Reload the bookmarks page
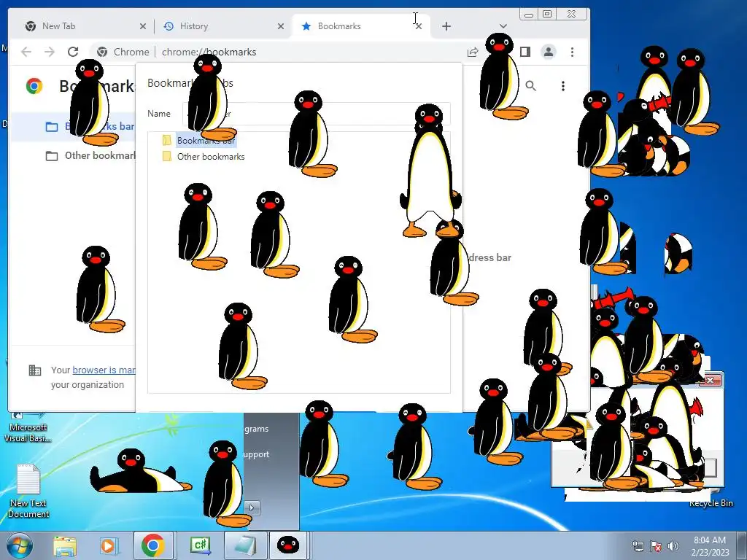 click(73, 52)
